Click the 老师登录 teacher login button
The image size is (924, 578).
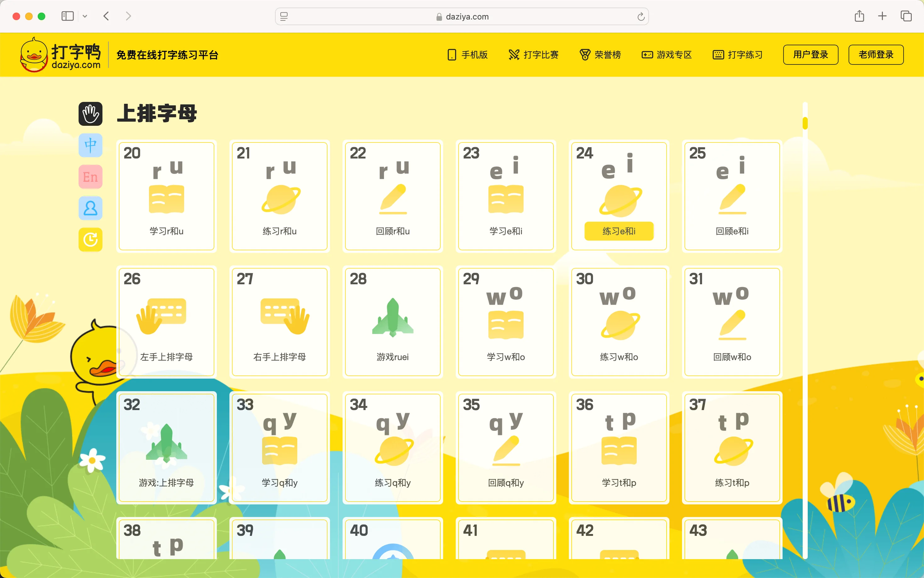876,55
